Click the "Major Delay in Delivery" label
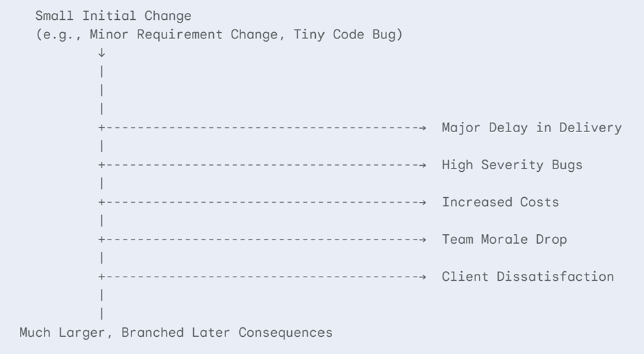644x354 pixels. click(x=531, y=127)
